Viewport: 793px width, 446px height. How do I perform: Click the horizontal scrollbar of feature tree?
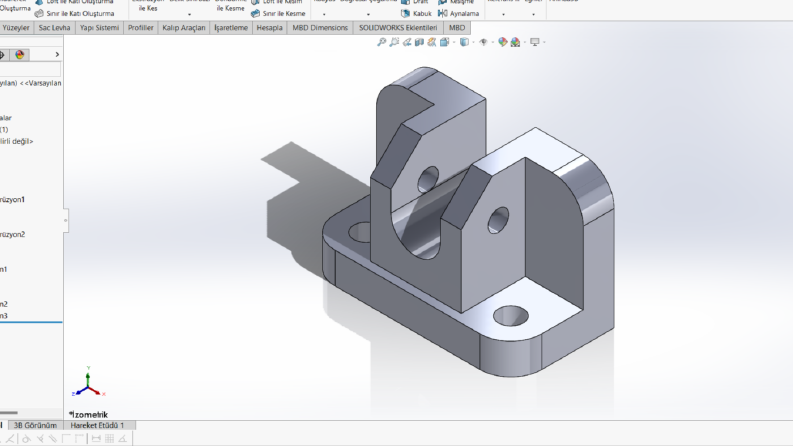coord(9,413)
